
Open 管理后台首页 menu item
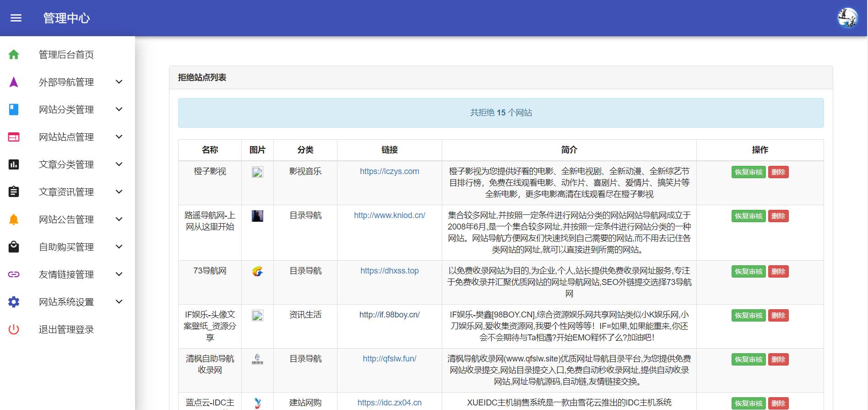coord(67,55)
